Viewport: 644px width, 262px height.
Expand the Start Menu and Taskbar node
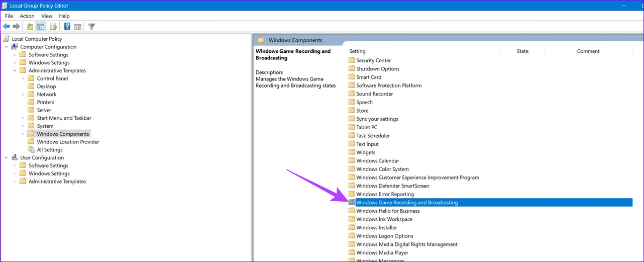click(x=23, y=118)
